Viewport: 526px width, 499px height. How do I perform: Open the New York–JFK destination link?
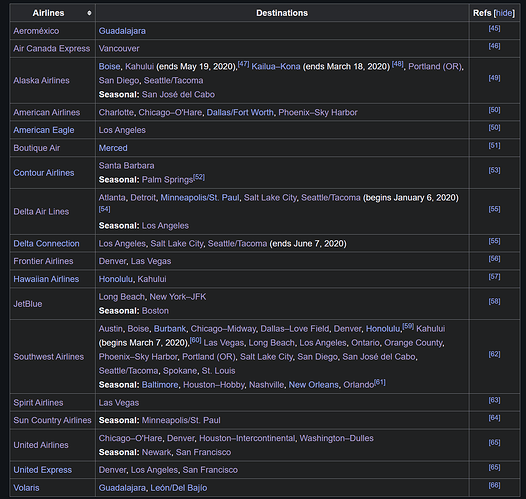point(178,297)
